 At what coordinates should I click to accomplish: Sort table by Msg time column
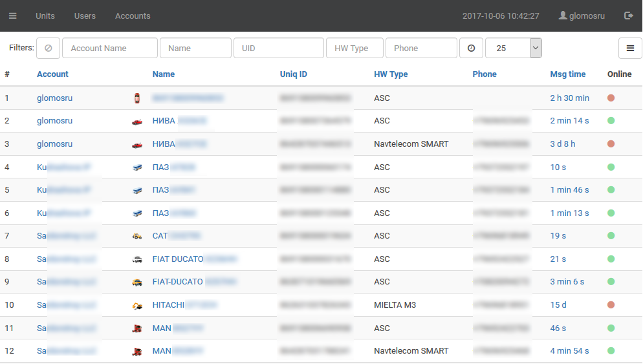tap(567, 74)
